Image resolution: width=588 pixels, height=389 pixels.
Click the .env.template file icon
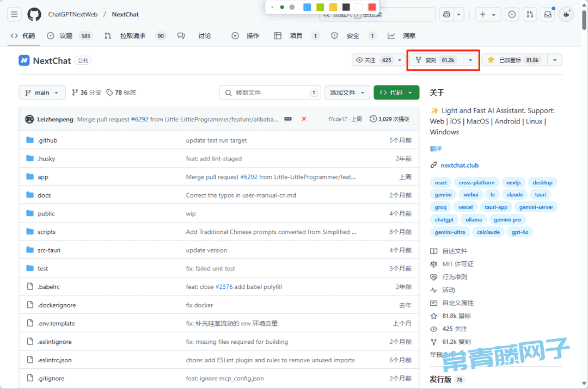click(30, 323)
